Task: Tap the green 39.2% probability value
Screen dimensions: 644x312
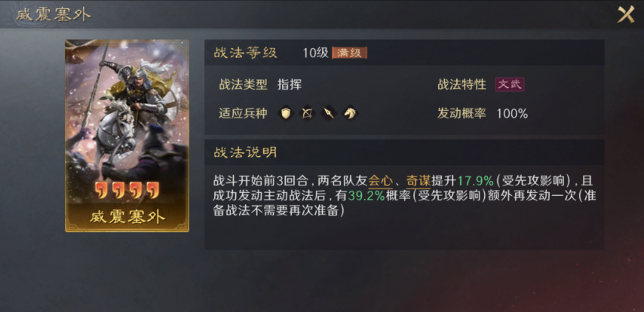Action: [366, 196]
